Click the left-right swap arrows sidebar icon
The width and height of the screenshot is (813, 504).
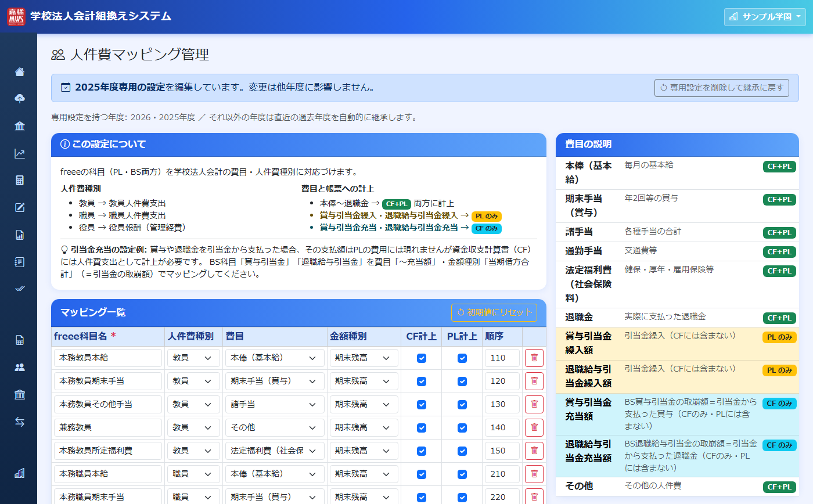[20, 422]
